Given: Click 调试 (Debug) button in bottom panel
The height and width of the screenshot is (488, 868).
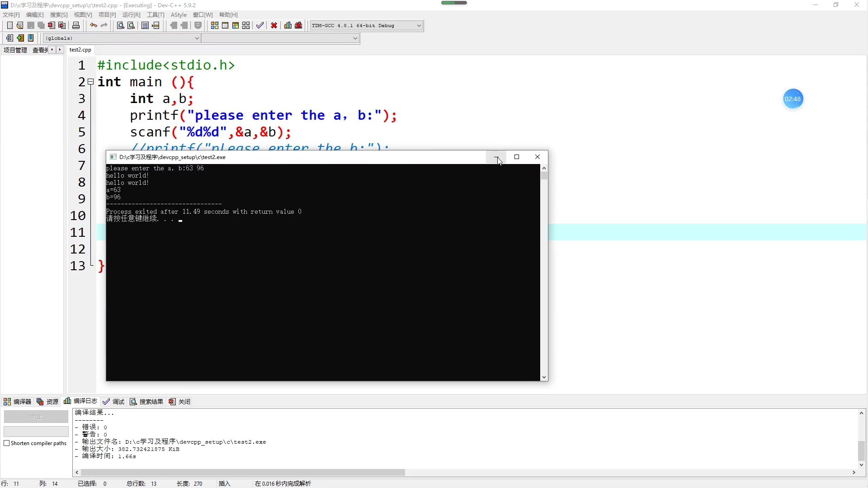Looking at the screenshot, I should [x=118, y=402].
